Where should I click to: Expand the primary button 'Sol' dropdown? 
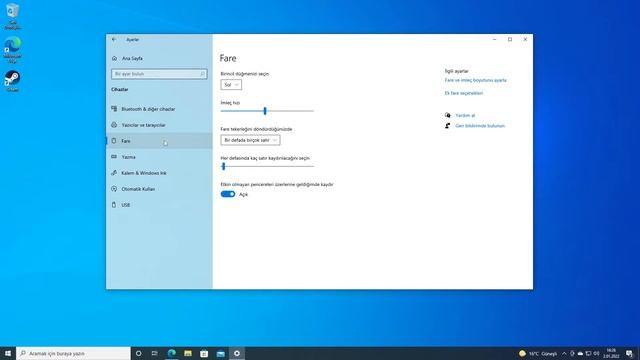tap(231, 84)
